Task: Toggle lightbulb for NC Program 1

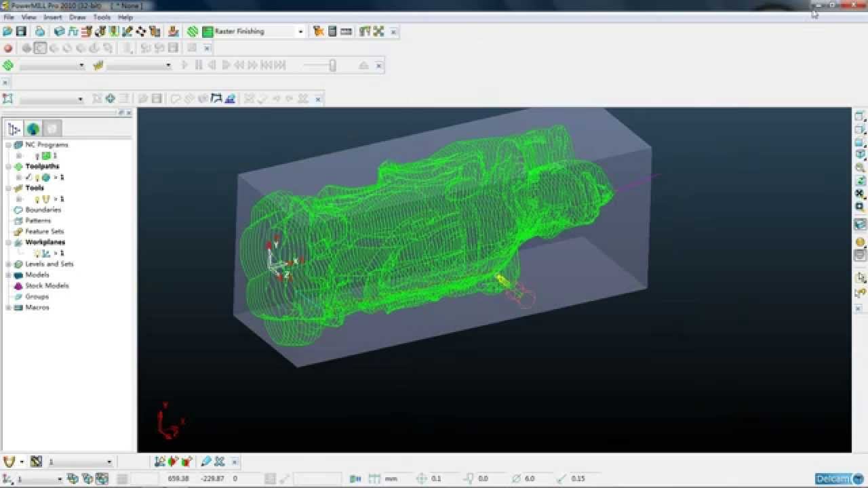Action: point(37,156)
